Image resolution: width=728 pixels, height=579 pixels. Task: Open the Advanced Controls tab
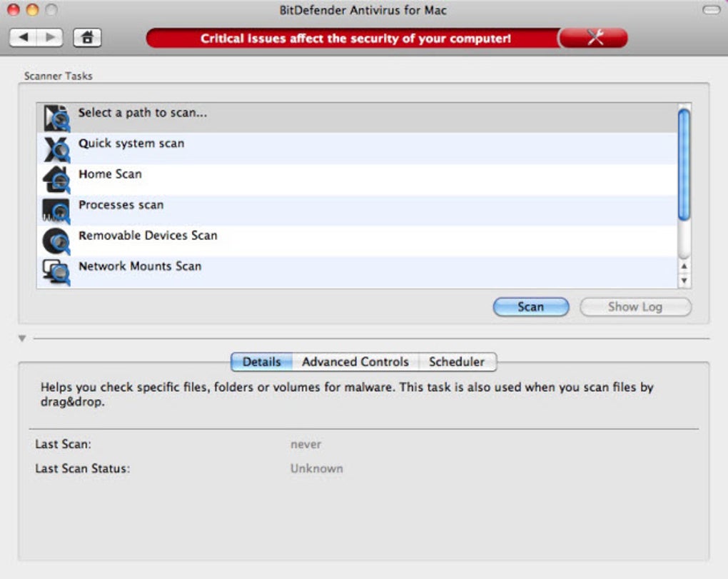(x=355, y=362)
